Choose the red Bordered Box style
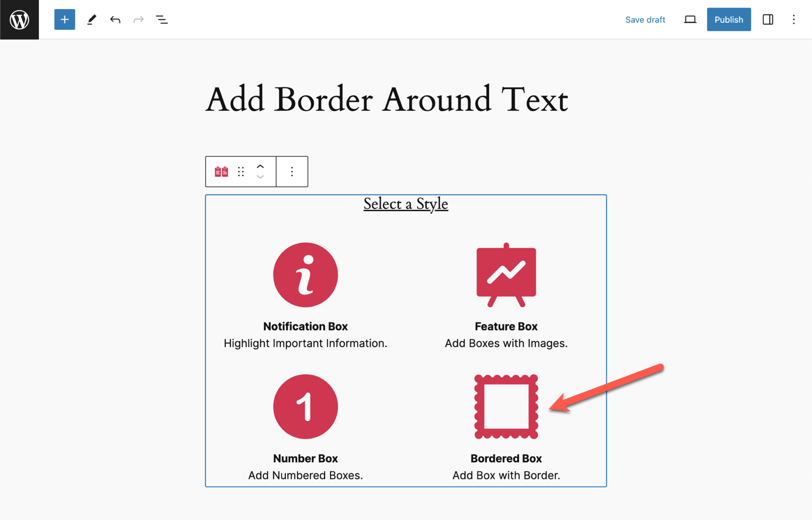Image resolution: width=812 pixels, height=520 pixels. point(506,407)
